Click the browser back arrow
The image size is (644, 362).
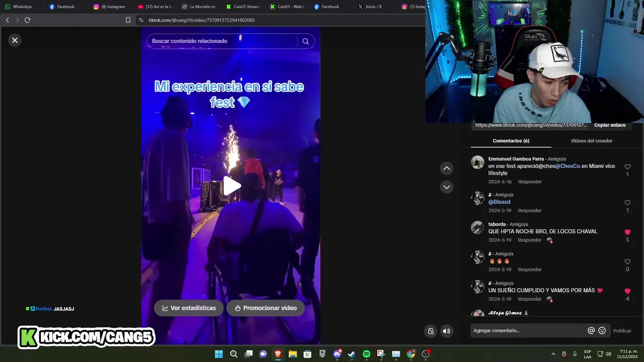[x=7, y=20]
